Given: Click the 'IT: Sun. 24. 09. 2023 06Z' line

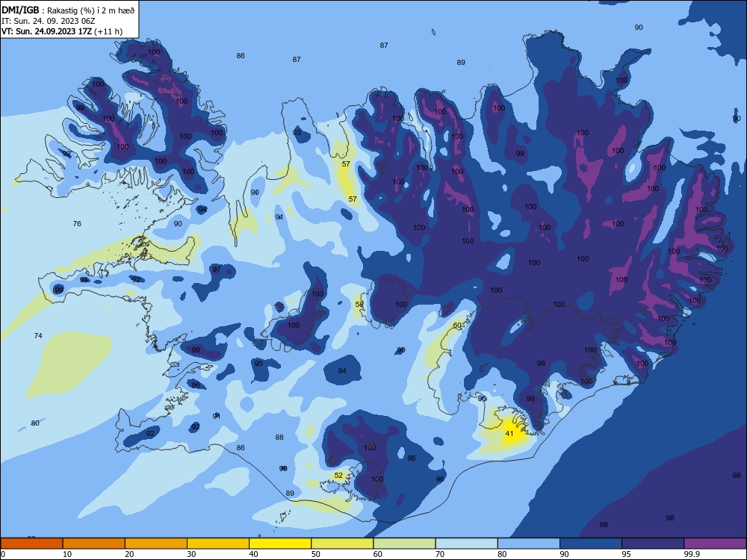Looking at the screenshot, I should pos(48,21).
